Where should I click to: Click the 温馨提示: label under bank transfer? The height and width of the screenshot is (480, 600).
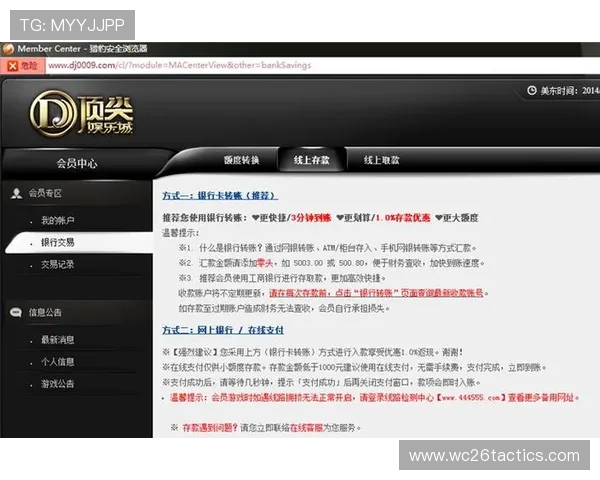point(181,233)
